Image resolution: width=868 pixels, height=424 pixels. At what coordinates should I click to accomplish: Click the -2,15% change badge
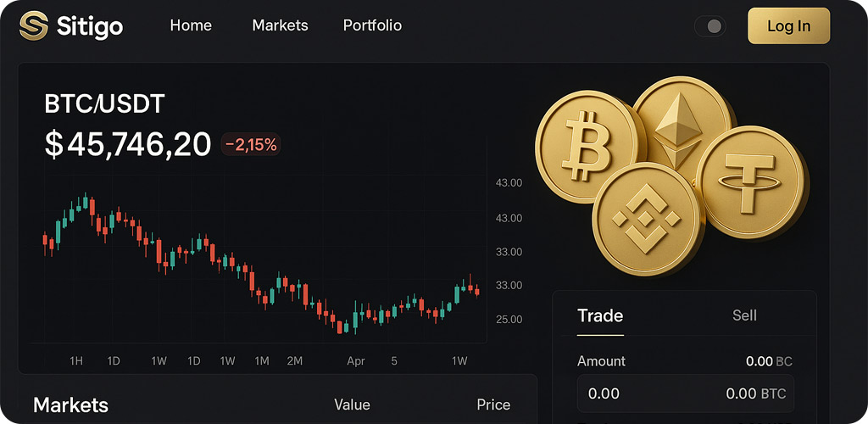click(251, 145)
